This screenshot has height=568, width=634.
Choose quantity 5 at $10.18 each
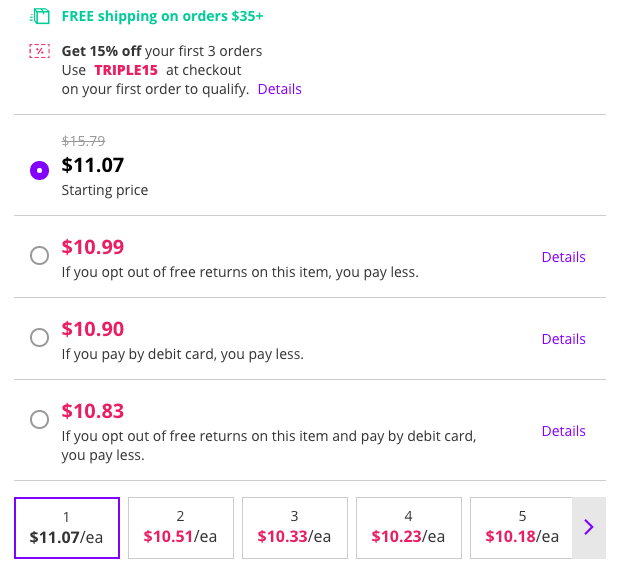[x=522, y=527]
